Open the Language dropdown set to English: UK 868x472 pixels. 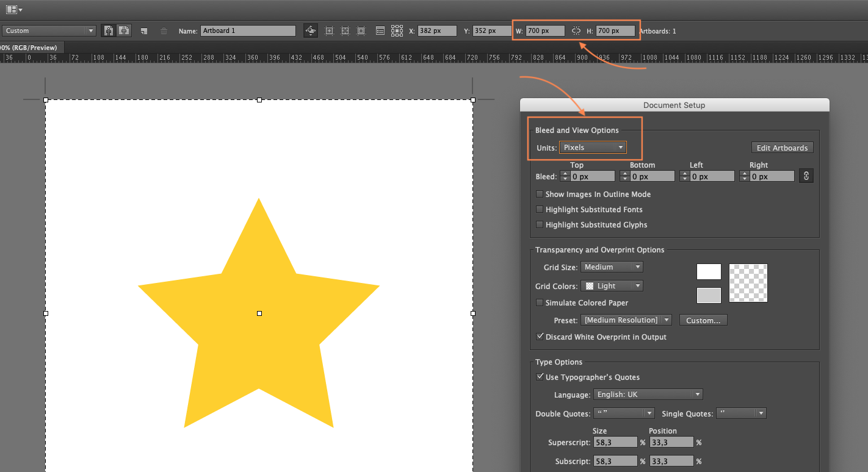[x=648, y=394]
